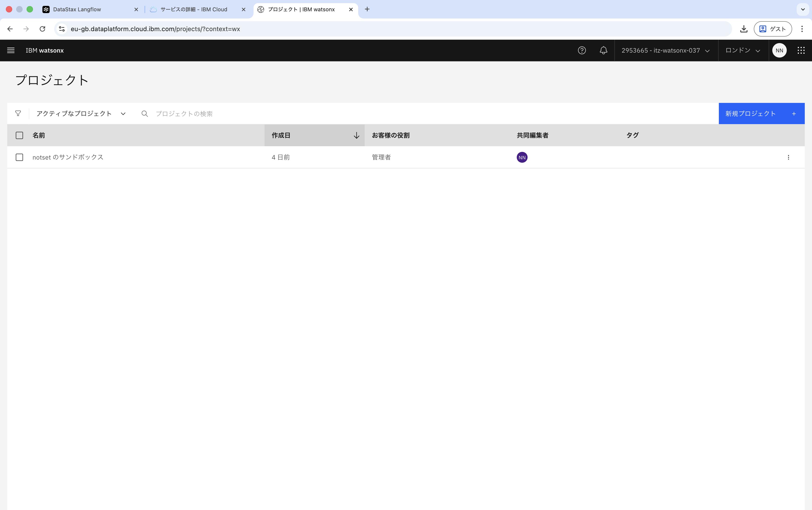Click the NN user avatar in header

pyautogui.click(x=779, y=51)
